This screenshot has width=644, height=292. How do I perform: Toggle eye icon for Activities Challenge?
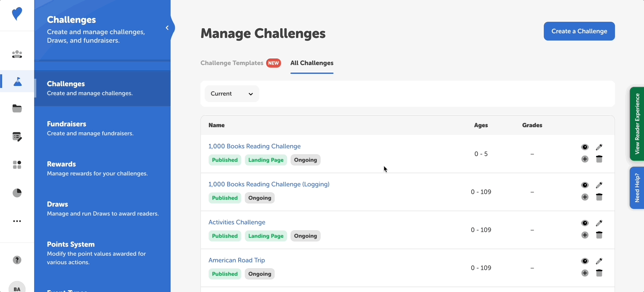coord(585,223)
